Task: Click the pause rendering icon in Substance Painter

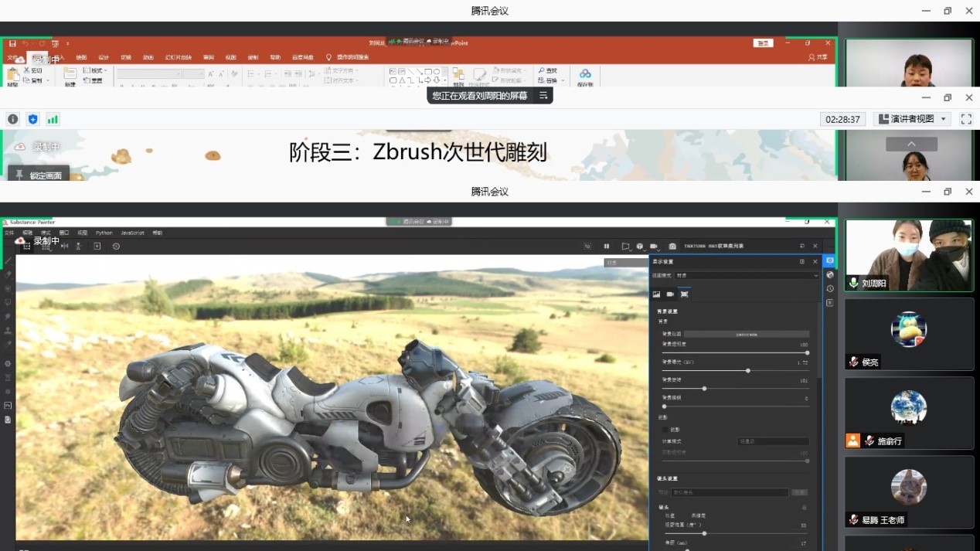Action: [606, 247]
